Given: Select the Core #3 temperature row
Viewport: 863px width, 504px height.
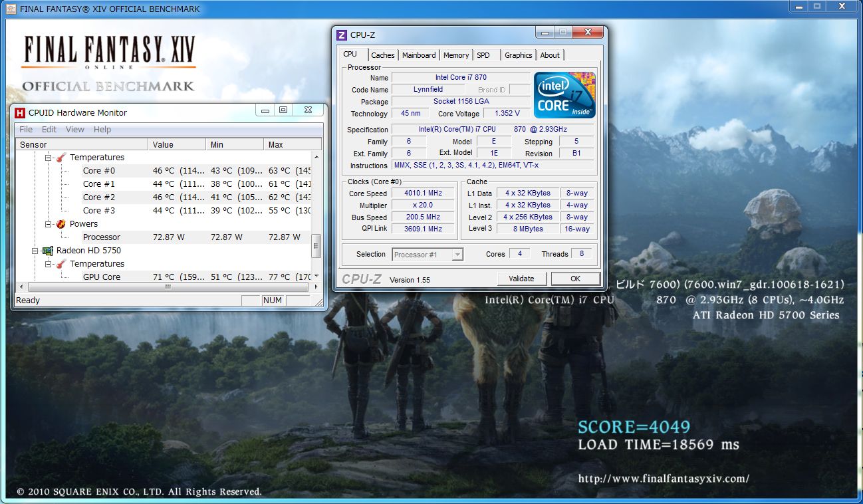Looking at the screenshot, I should (x=163, y=211).
